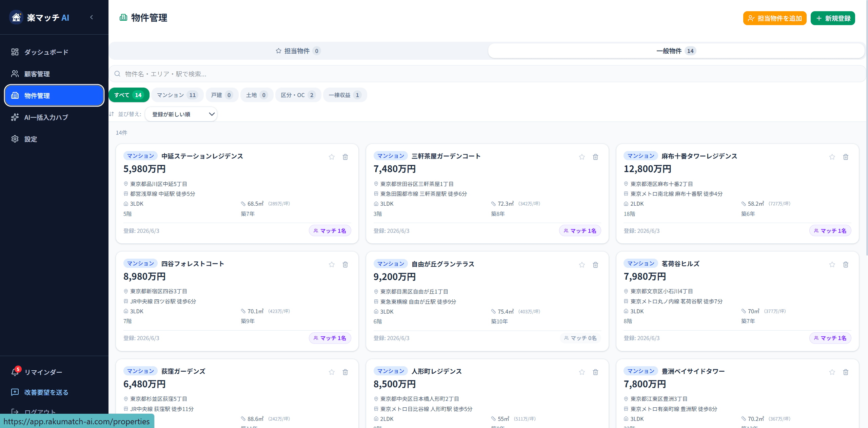The width and height of the screenshot is (868, 428).
Task: Click マッチ 0名 on 自由が丘グランテラス card
Action: 580,338
